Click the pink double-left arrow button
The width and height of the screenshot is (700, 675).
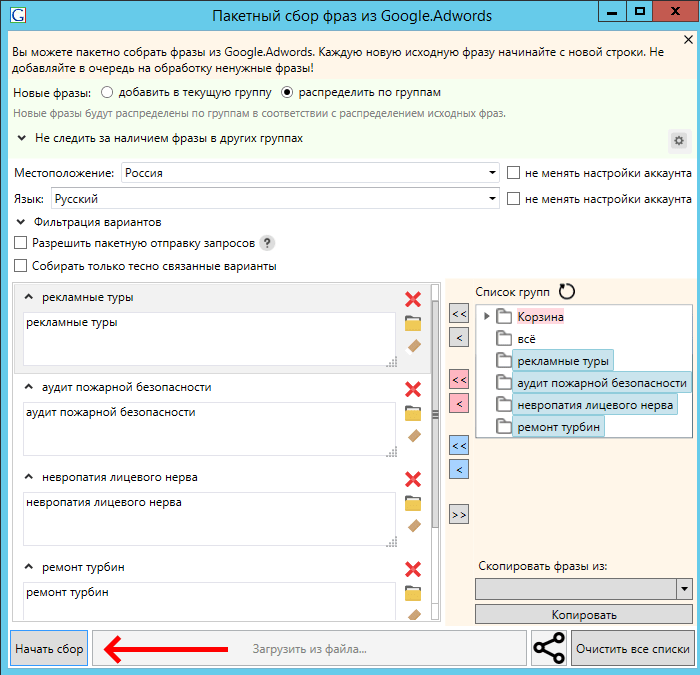coord(459,379)
